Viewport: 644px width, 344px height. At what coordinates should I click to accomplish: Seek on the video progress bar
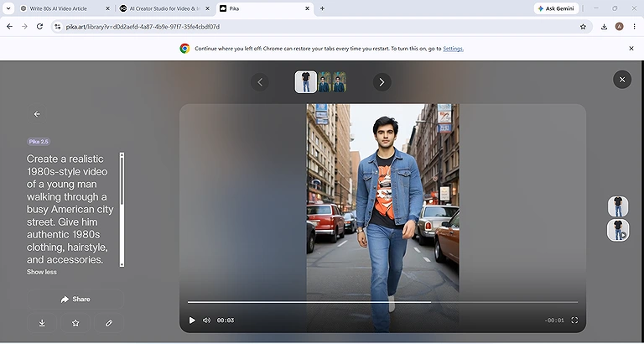pyautogui.click(x=382, y=302)
